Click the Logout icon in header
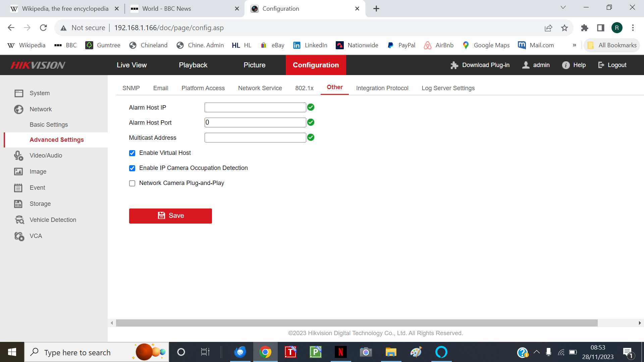This screenshot has height=362, width=644. point(601,65)
